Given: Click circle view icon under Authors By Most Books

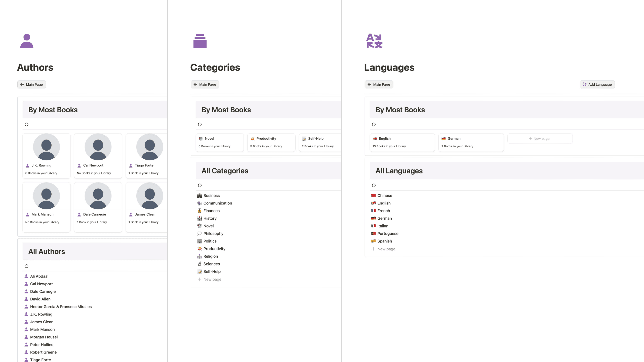Looking at the screenshot, I should [x=26, y=124].
